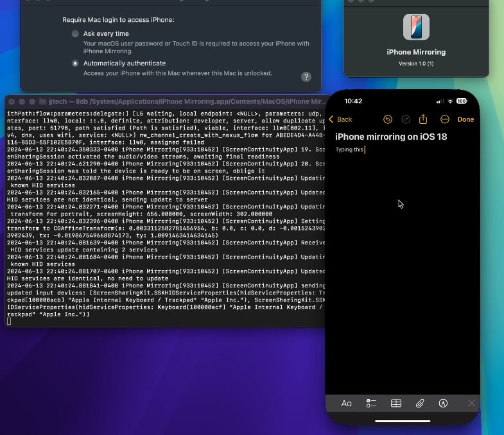
Task: Open the share sheet icon
Action: 423,119
